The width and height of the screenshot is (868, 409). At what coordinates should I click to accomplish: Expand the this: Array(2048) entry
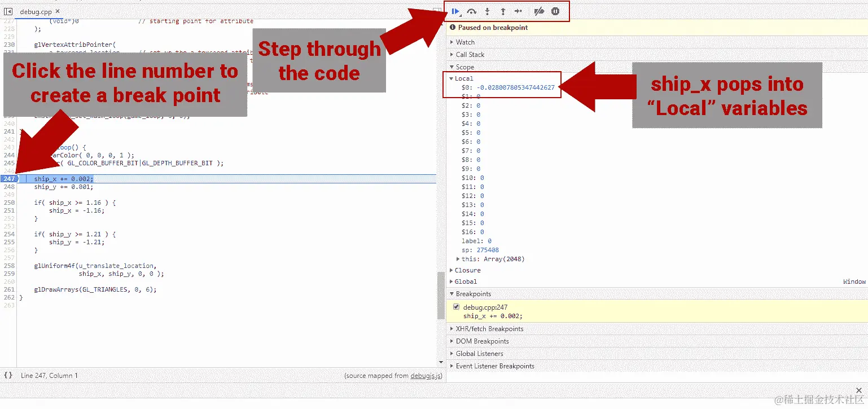458,259
